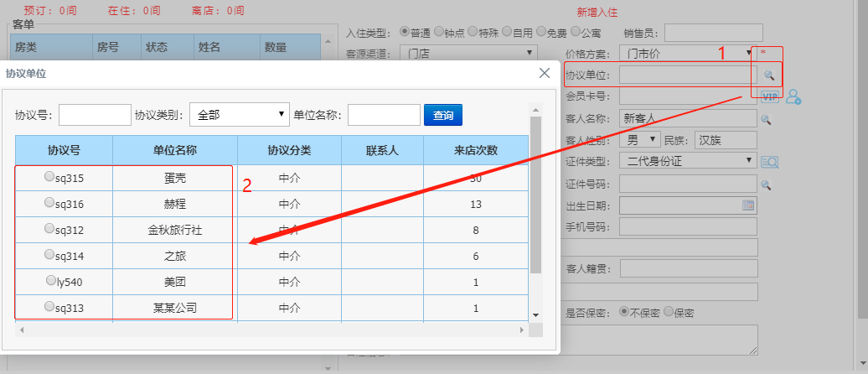The height and width of the screenshot is (374, 868).
Task: Click the 协议分类 column header
Action: (x=290, y=150)
